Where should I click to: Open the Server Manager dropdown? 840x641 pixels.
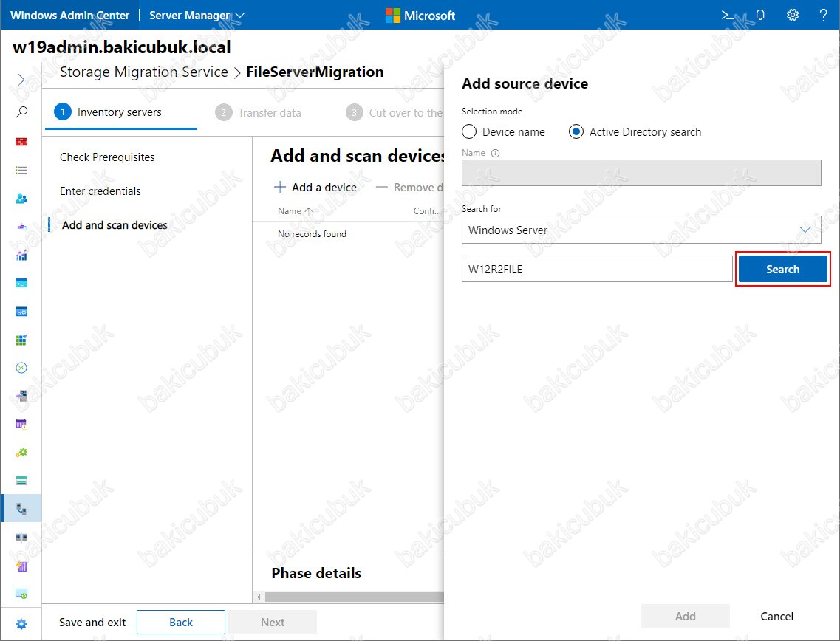pos(197,16)
